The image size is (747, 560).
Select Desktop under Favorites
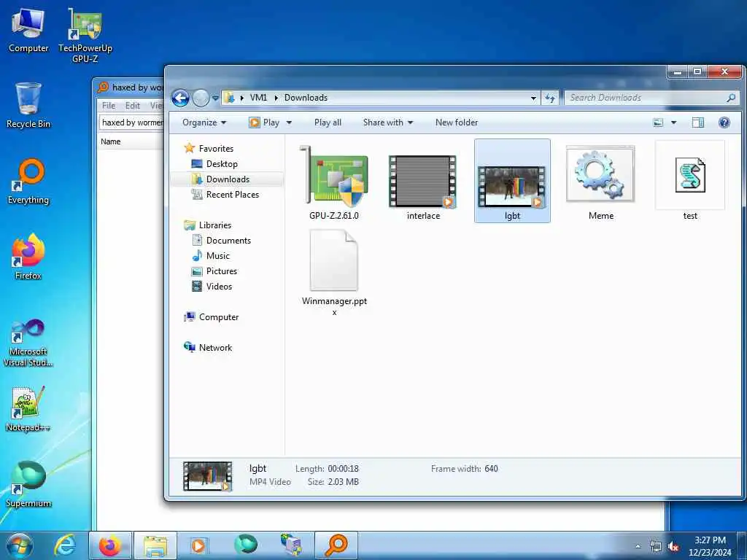point(222,164)
